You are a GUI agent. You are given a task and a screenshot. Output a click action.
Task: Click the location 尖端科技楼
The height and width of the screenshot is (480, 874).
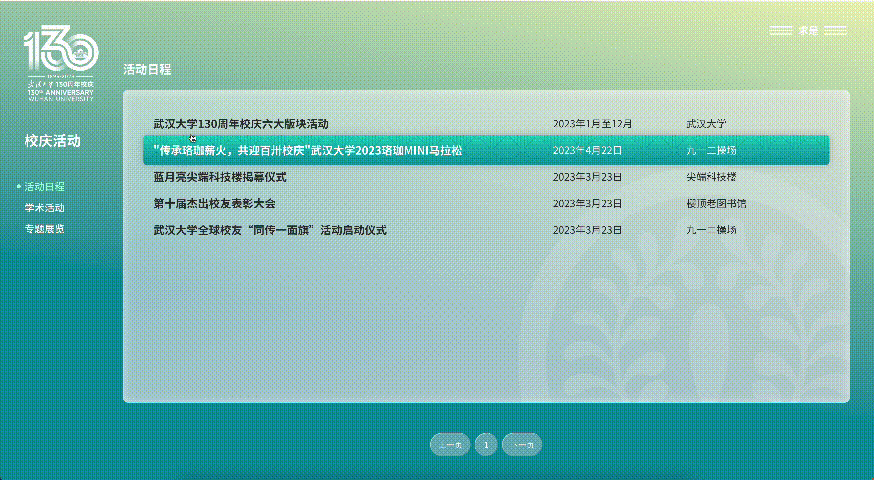pyautogui.click(x=711, y=177)
